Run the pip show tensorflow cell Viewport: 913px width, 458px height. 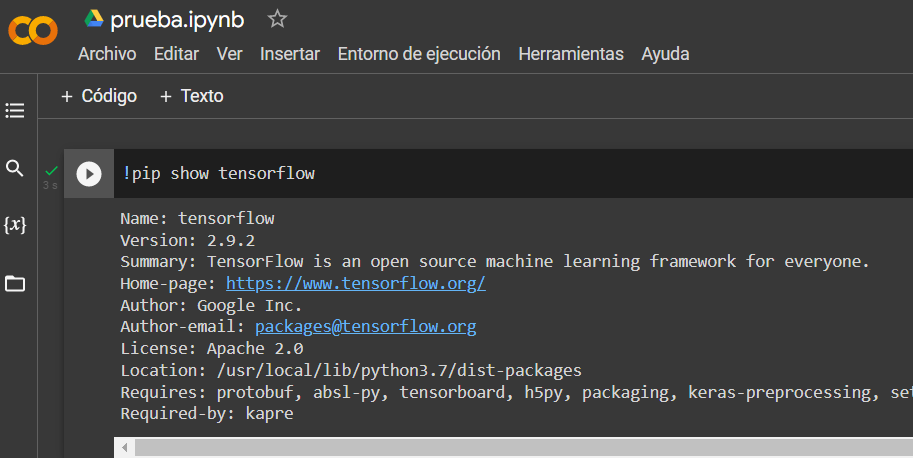[x=89, y=174]
